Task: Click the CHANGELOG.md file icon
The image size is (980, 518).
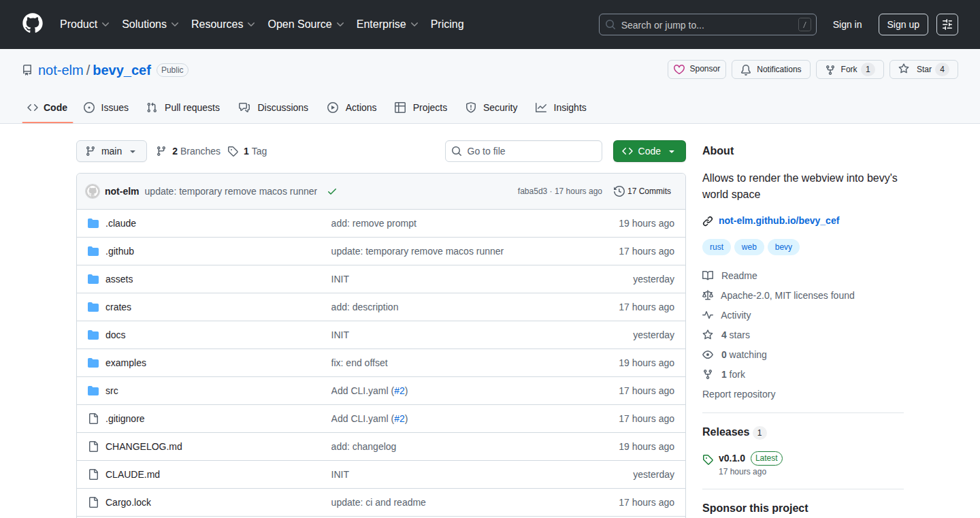Action: pyautogui.click(x=93, y=447)
